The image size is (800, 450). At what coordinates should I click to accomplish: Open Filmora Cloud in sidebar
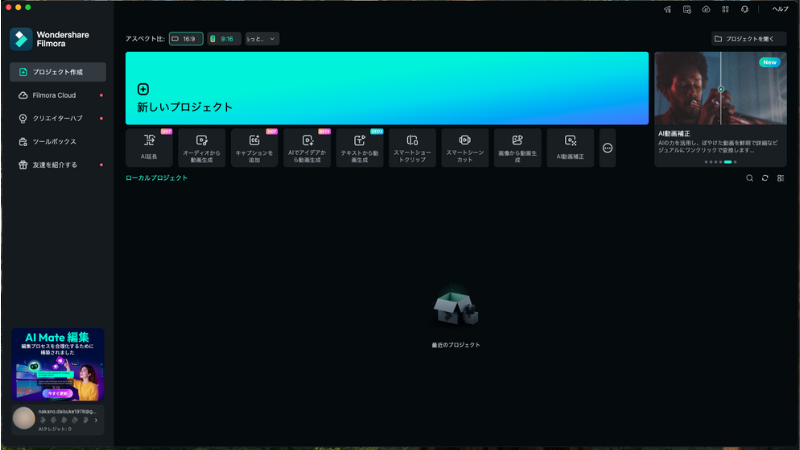[x=55, y=95]
